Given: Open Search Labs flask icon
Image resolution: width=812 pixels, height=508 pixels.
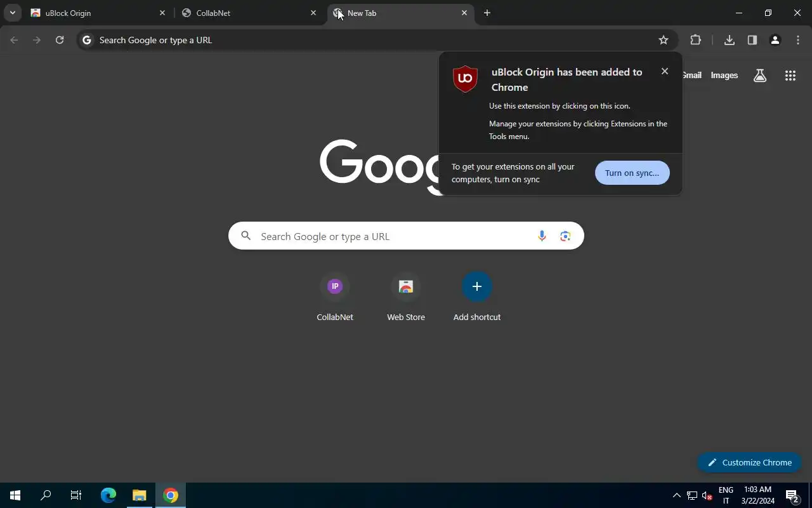Looking at the screenshot, I should pyautogui.click(x=760, y=76).
